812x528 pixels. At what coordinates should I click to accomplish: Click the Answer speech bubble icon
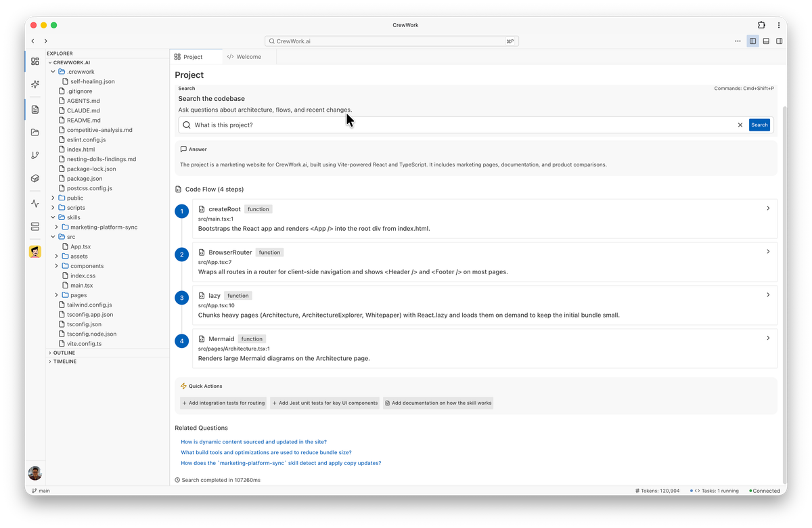(x=183, y=150)
